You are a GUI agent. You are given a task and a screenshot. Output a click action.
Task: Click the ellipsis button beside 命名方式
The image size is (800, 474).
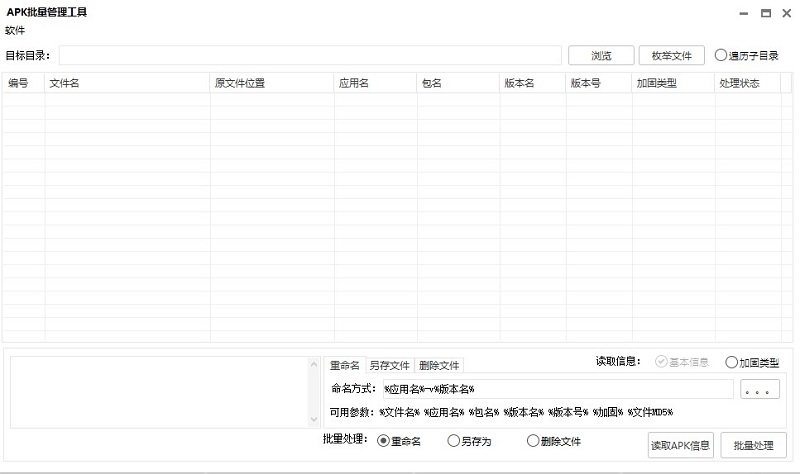[x=759, y=389]
